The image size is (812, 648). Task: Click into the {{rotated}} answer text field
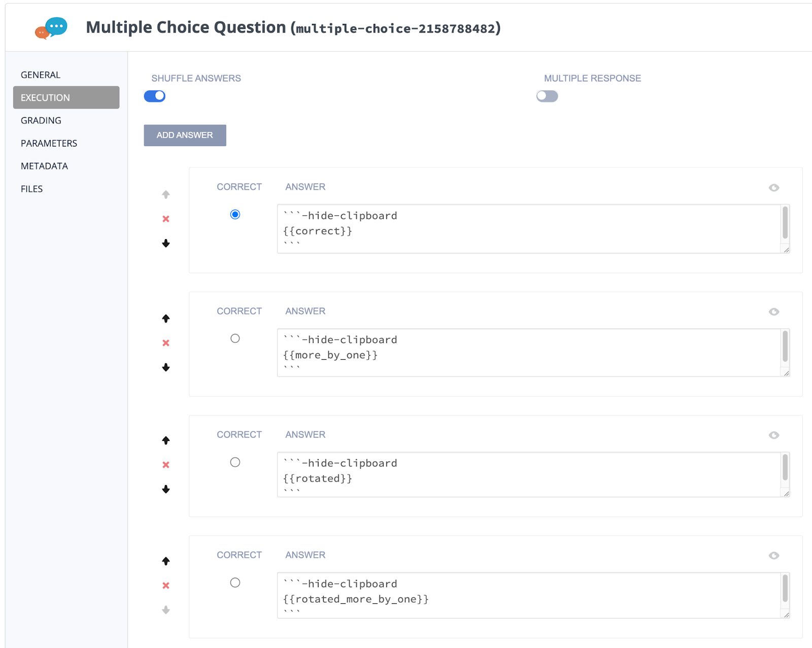(528, 474)
